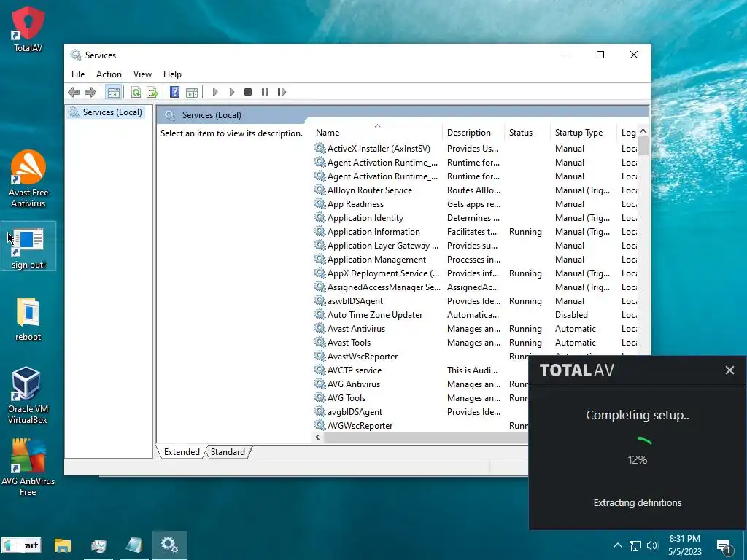Viewport: 747px width, 560px height.
Task: Click the Back arrow in Services toolbar
Action: tap(74, 92)
